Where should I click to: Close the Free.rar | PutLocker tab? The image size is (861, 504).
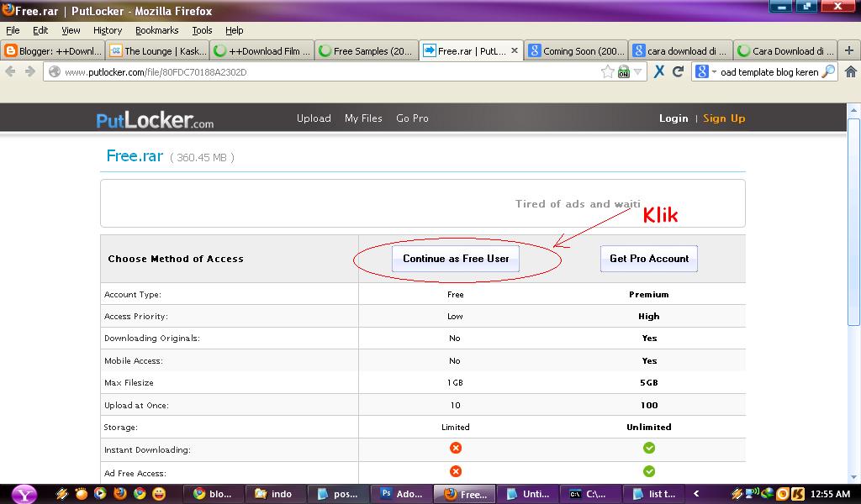tap(515, 50)
